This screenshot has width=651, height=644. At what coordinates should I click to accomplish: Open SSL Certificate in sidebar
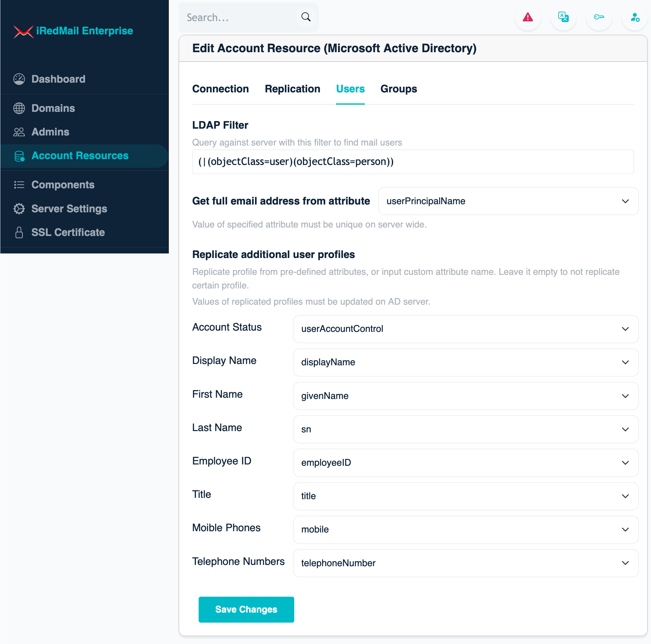point(68,232)
